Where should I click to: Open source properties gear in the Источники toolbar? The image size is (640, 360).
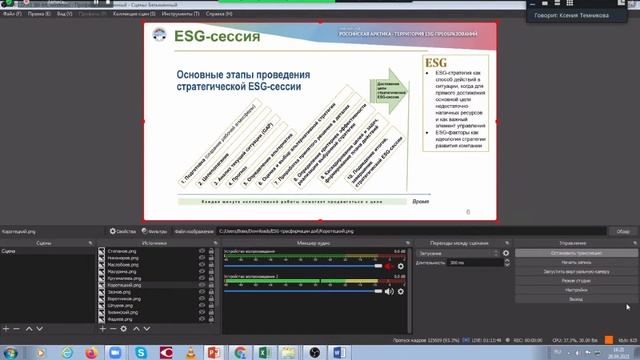pos(124,329)
